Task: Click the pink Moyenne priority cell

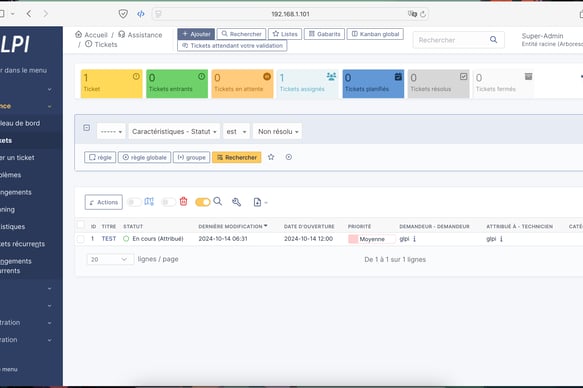Action: click(x=372, y=239)
